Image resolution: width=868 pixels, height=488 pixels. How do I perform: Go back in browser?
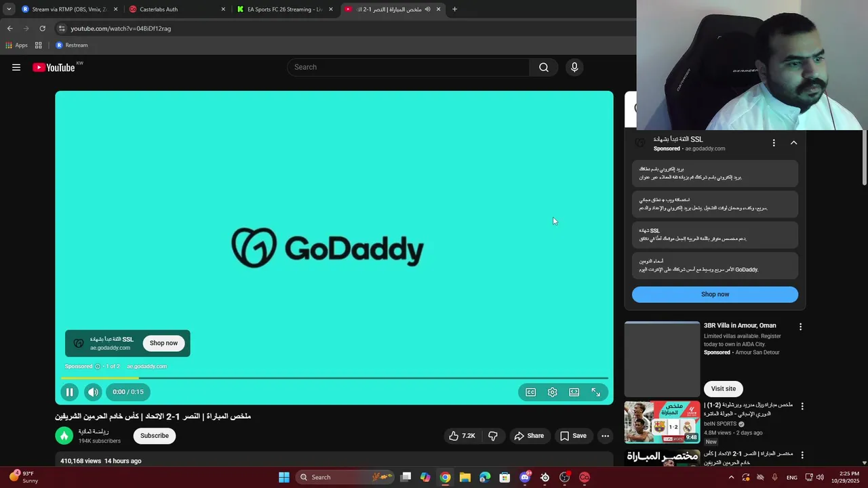click(x=9, y=28)
